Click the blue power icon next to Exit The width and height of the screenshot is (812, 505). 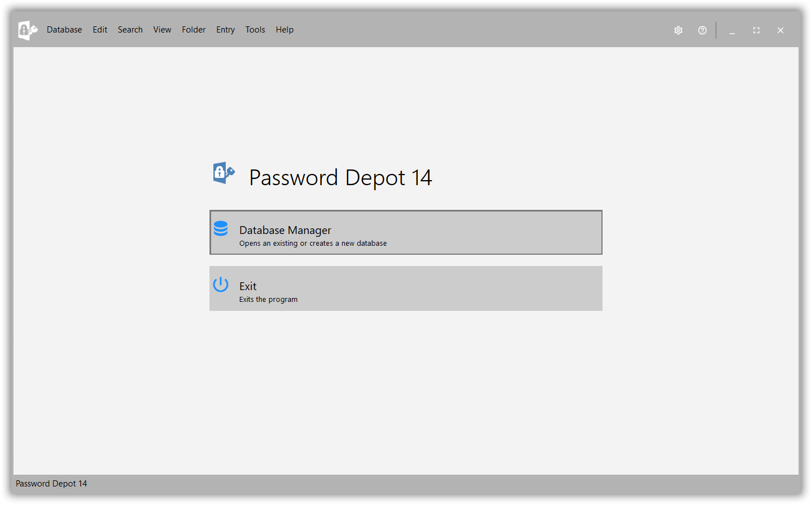point(221,284)
